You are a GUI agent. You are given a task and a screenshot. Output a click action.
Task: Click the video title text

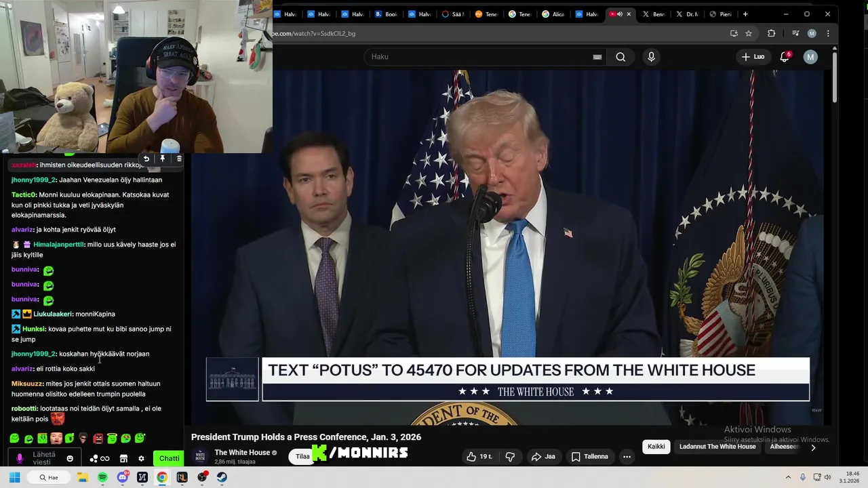(x=306, y=437)
